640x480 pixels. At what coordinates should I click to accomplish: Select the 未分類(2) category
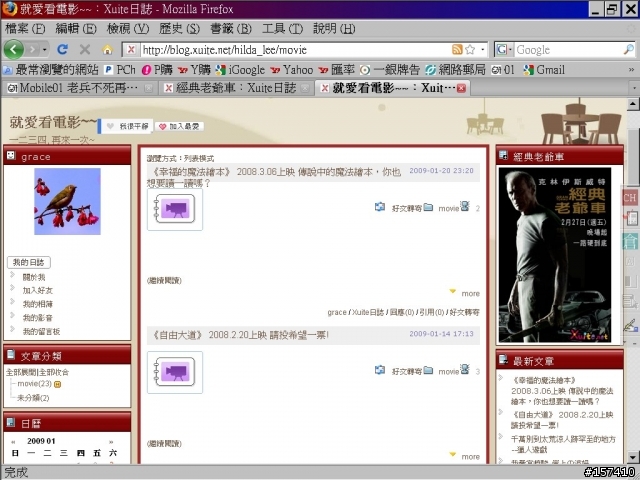33,398
